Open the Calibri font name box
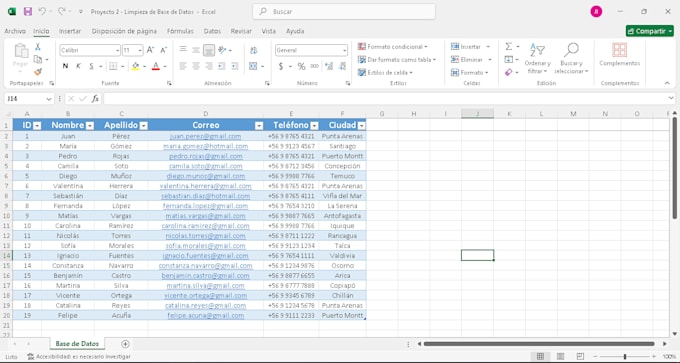This screenshot has height=363, width=680. point(90,50)
